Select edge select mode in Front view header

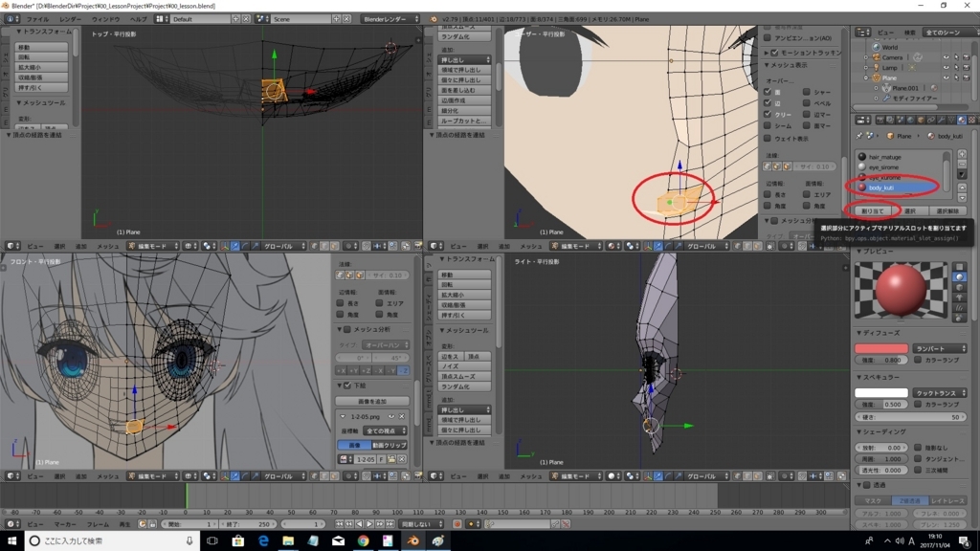[x=323, y=476]
